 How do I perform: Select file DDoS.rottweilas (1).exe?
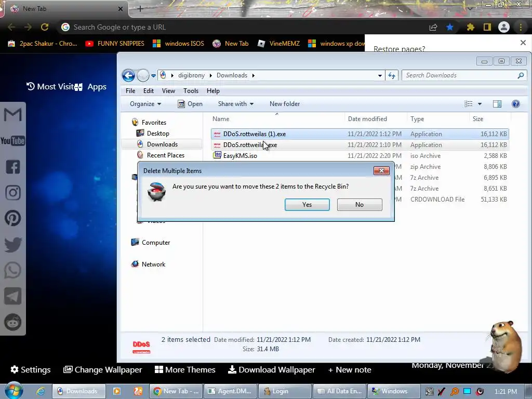coord(360,134)
